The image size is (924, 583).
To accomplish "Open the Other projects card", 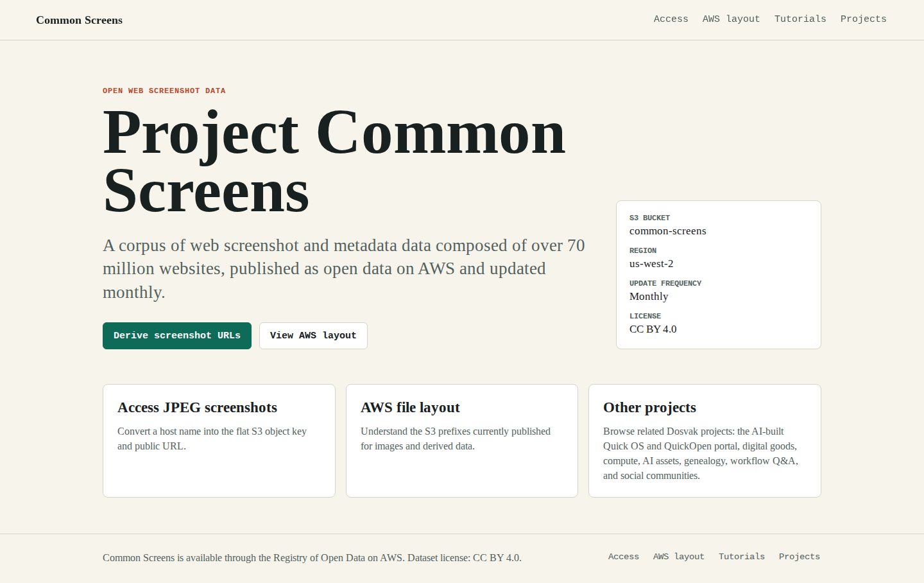I will 705,440.
